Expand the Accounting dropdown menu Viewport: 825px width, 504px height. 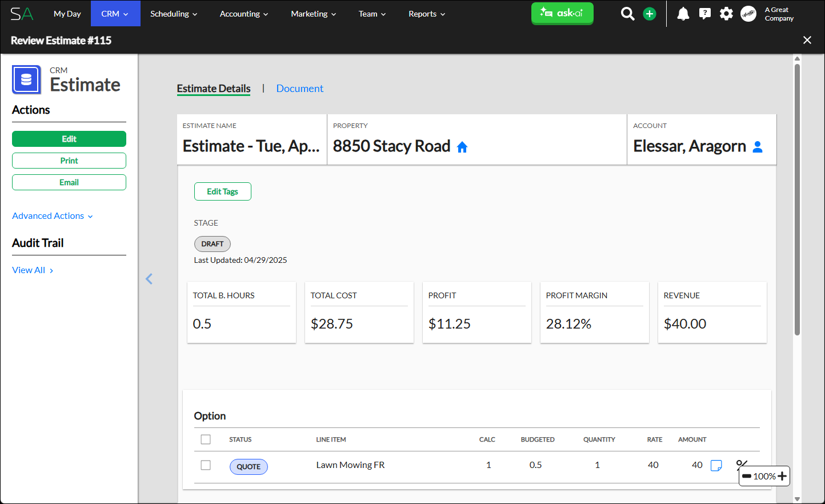pos(244,14)
